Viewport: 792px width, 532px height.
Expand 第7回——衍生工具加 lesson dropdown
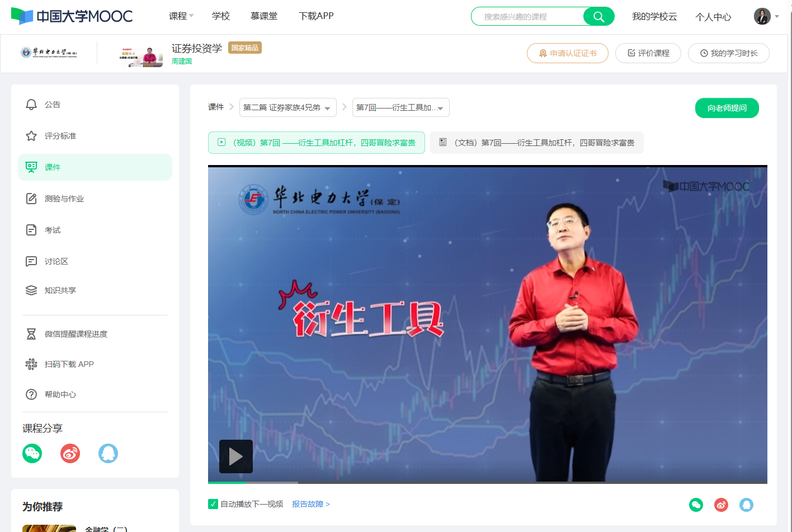click(x=400, y=107)
